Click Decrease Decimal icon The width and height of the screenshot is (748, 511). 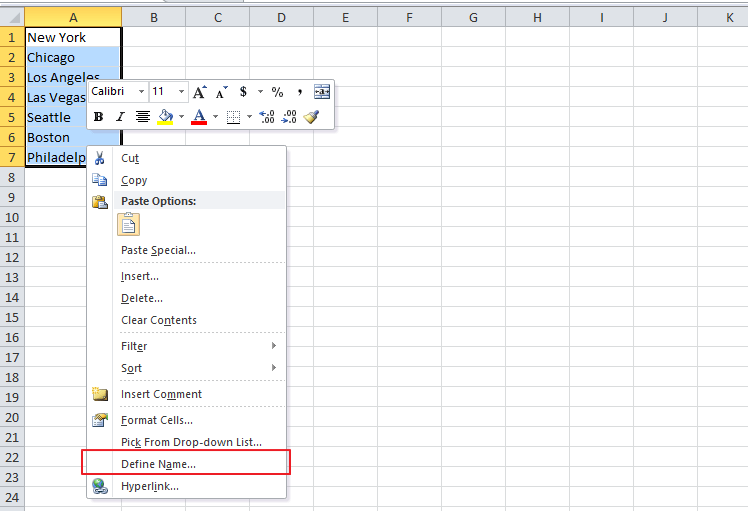point(289,116)
